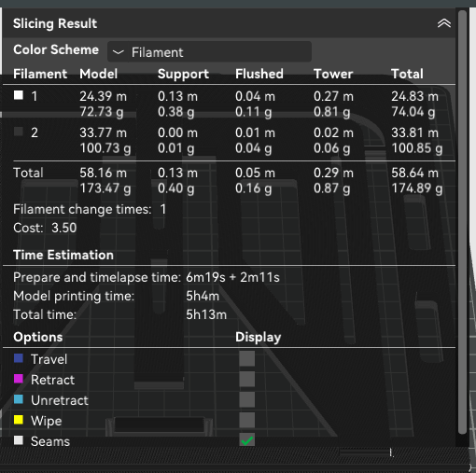Image resolution: width=476 pixels, height=473 pixels.
Task: Uncheck the Seams display checkbox
Action: pos(247,440)
